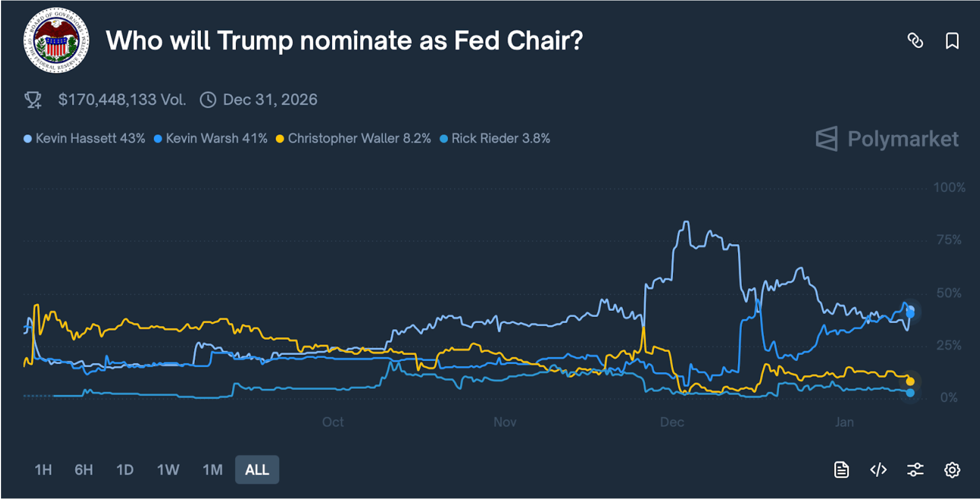The width and height of the screenshot is (980, 499).
Task: Click Rick Rieder 3.8% legend entry
Action: coord(495,138)
